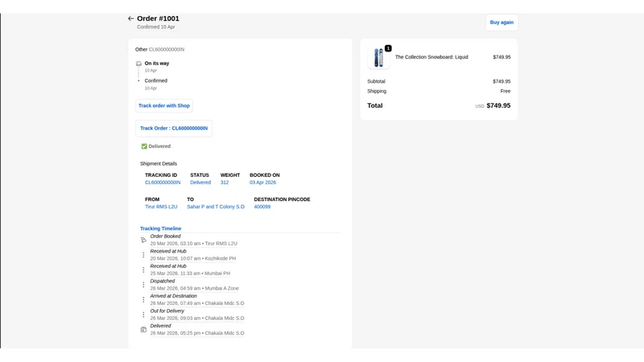Click tracking ID value CL600000000IN in details
Image resolution: width=644 pixels, height=362 pixels.
click(163, 183)
